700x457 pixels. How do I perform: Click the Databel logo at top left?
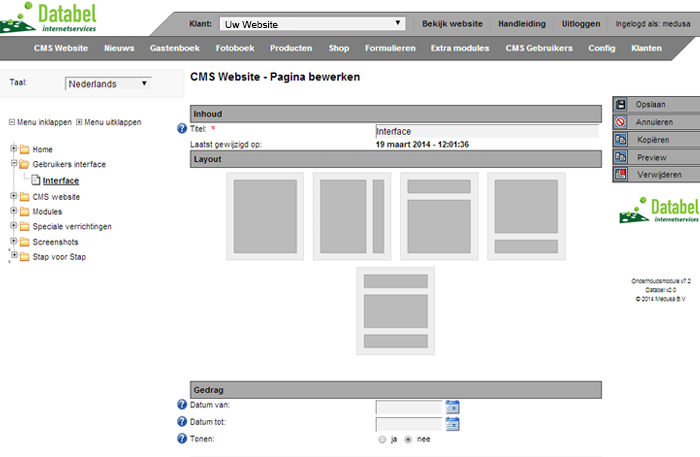tap(48, 18)
